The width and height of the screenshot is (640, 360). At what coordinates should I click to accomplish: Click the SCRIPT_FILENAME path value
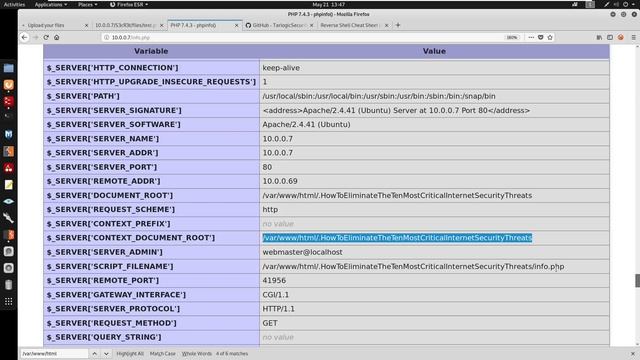tap(413, 267)
